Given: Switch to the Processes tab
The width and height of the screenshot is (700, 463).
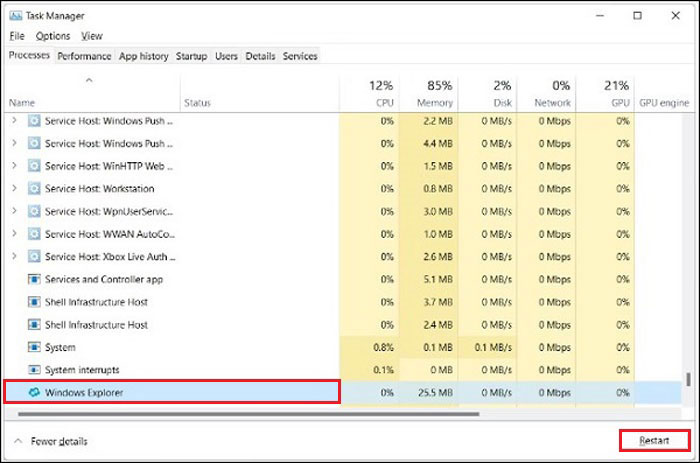Looking at the screenshot, I should point(29,55).
